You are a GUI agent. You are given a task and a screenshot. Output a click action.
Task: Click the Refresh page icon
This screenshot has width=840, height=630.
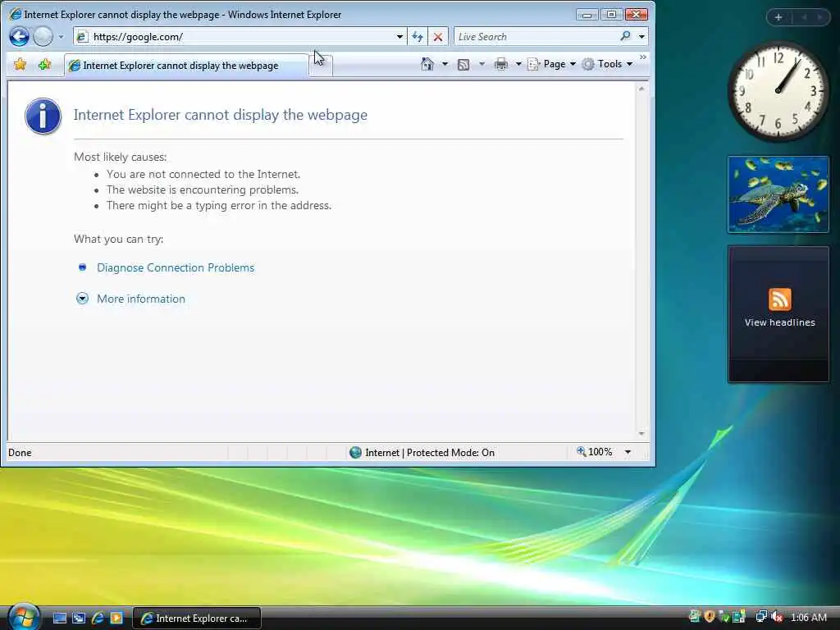(x=418, y=36)
